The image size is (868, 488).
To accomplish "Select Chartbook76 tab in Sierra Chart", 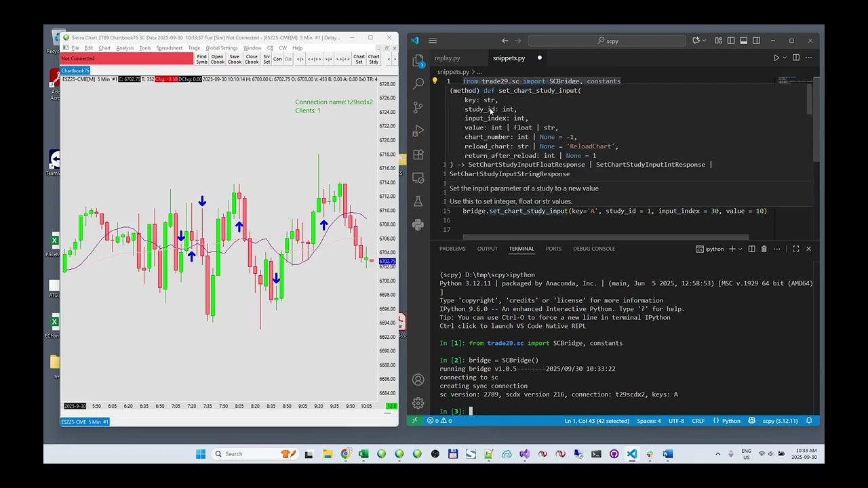I will point(75,70).
